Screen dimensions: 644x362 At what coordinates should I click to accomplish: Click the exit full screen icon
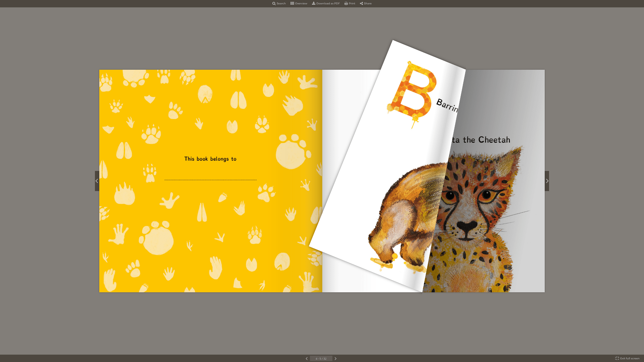617,358
